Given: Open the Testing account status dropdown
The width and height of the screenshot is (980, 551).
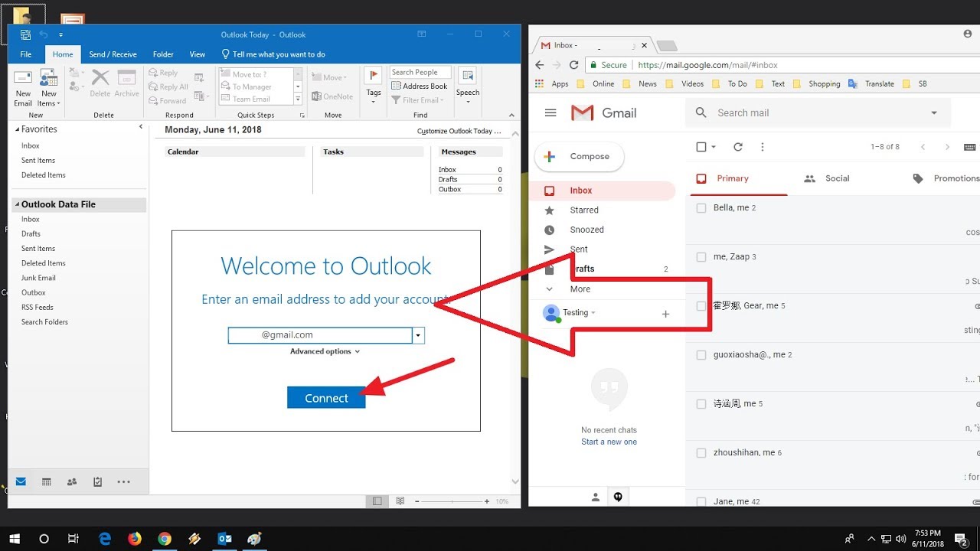Looking at the screenshot, I should (593, 313).
